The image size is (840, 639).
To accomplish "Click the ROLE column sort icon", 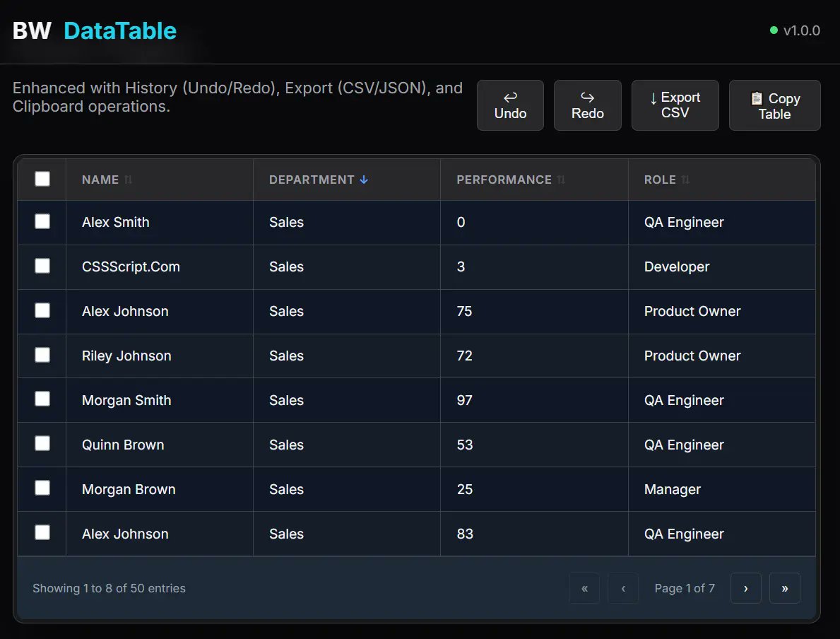I will click(685, 180).
